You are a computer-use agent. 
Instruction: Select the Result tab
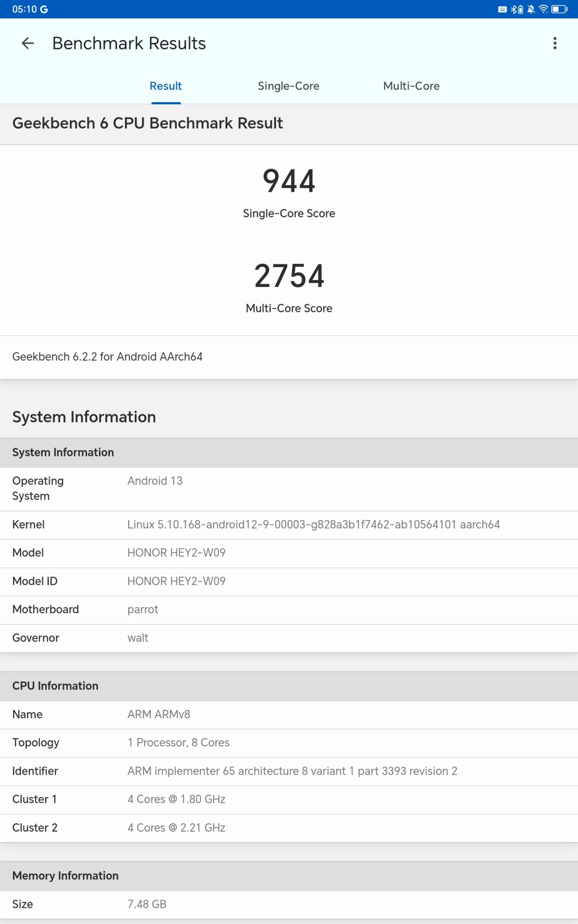point(166,86)
